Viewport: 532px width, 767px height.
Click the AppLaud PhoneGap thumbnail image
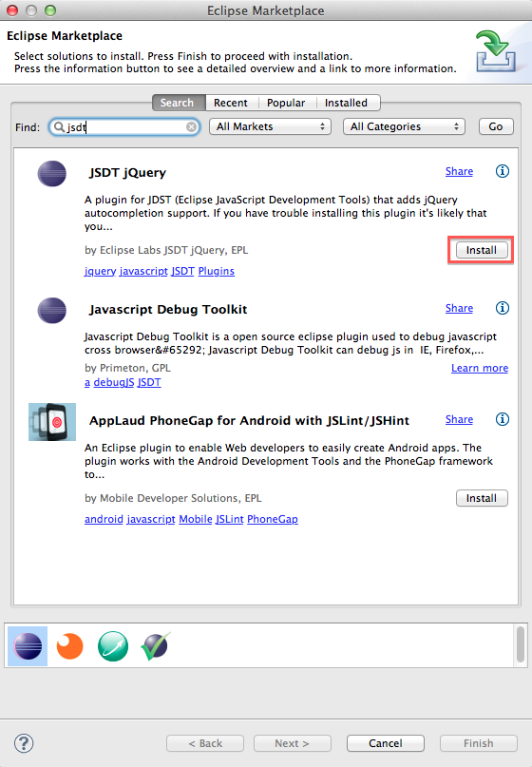pos(52,422)
